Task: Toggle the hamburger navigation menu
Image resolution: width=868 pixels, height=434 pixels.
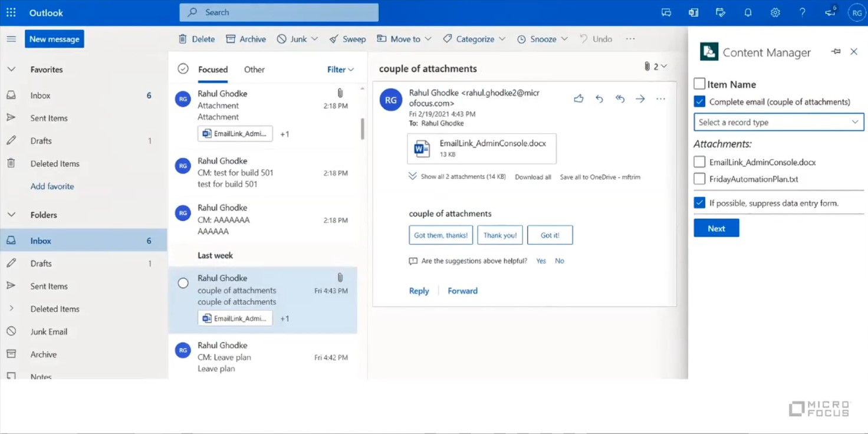Action: pyautogui.click(x=11, y=39)
